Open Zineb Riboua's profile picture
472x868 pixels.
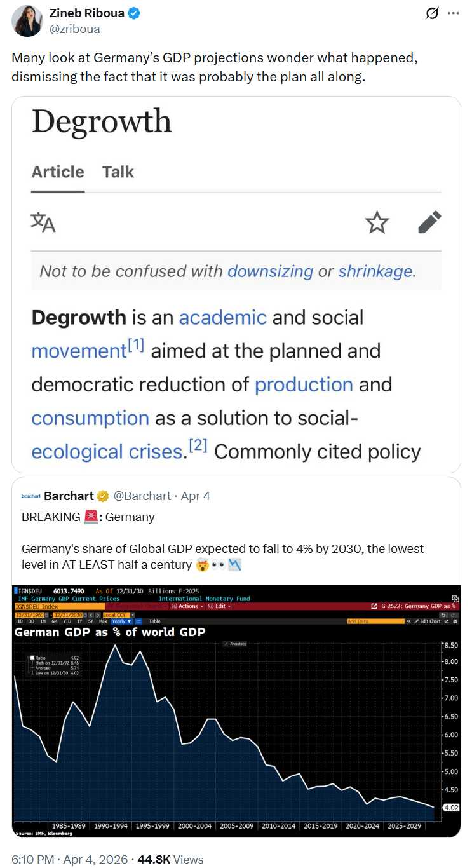coord(25,20)
